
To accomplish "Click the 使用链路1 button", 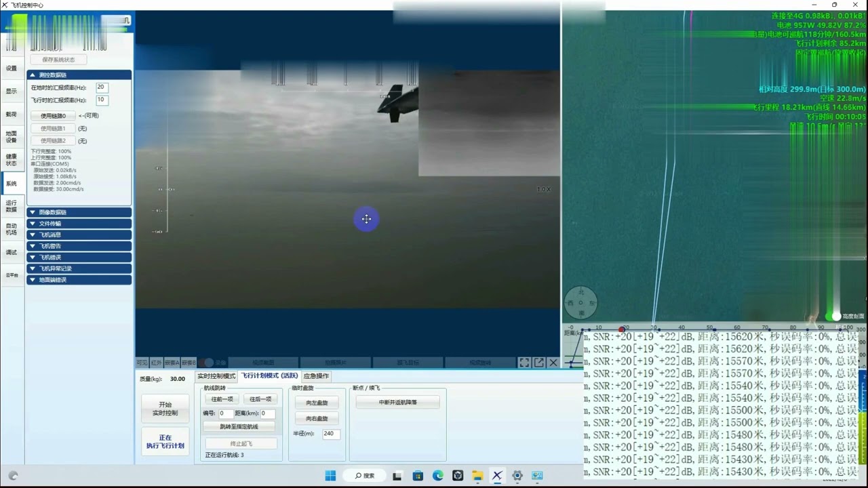I will (x=53, y=128).
